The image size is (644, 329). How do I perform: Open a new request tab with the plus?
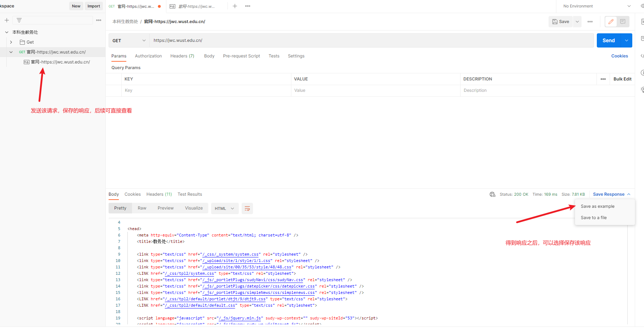(x=235, y=6)
